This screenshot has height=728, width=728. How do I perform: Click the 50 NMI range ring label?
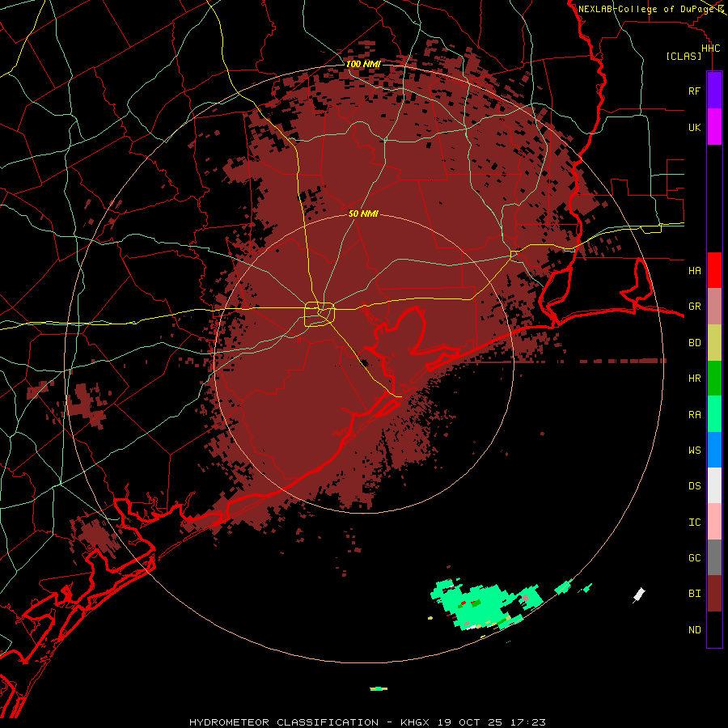363,214
